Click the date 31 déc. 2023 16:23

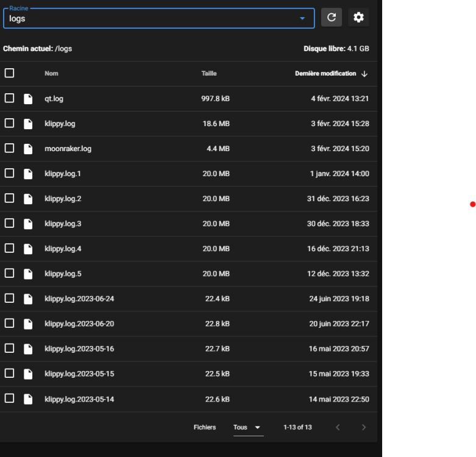click(338, 199)
